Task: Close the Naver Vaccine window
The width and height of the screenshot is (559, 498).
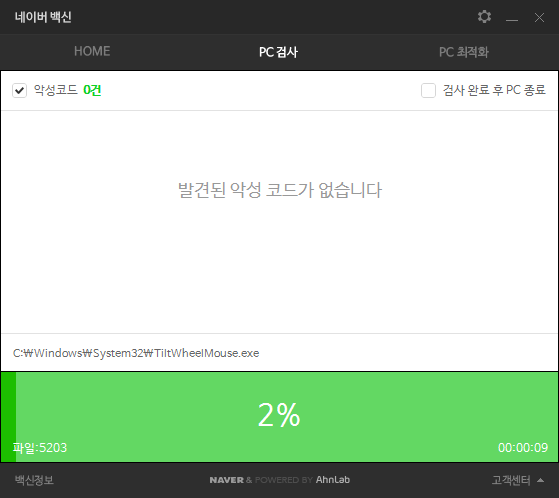Action: [539, 17]
